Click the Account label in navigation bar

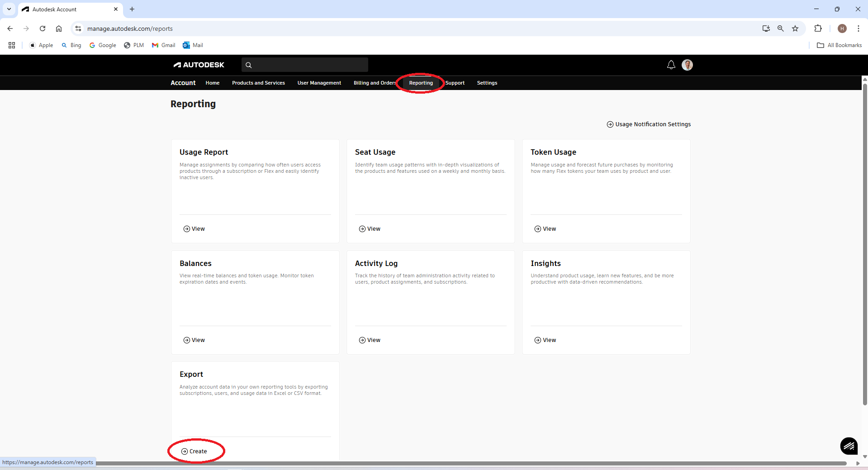pos(183,83)
